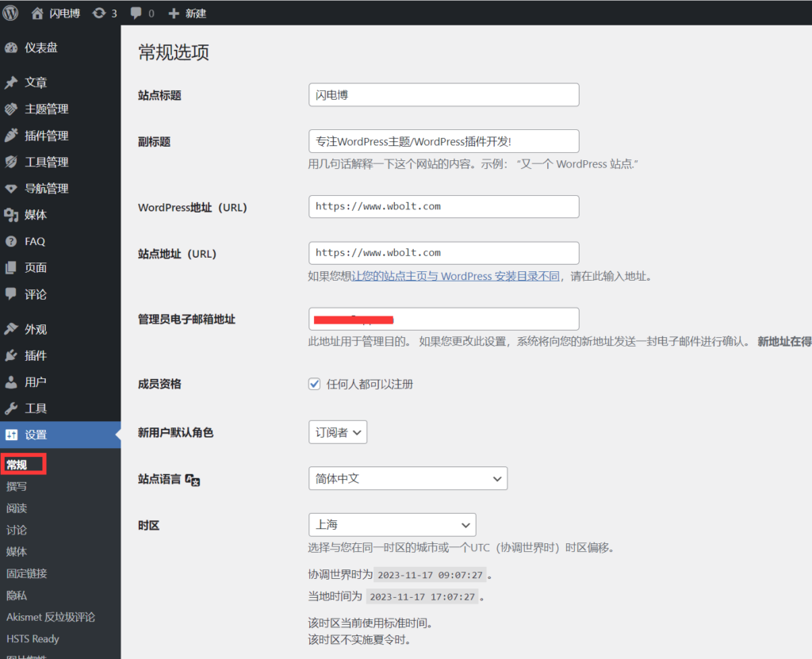The width and height of the screenshot is (812, 659).
Task: Click the 闪电博 site name in admin bar
Action: (x=65, y=13)
